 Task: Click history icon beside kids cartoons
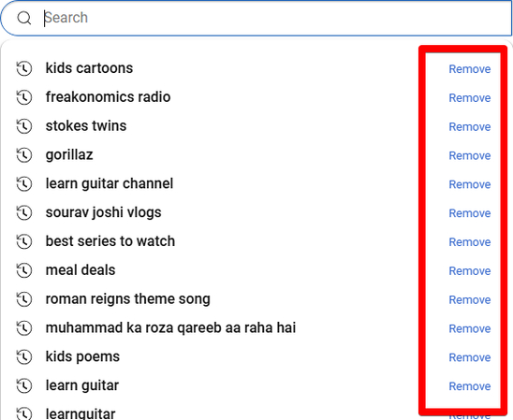click(x=24, y=68)
